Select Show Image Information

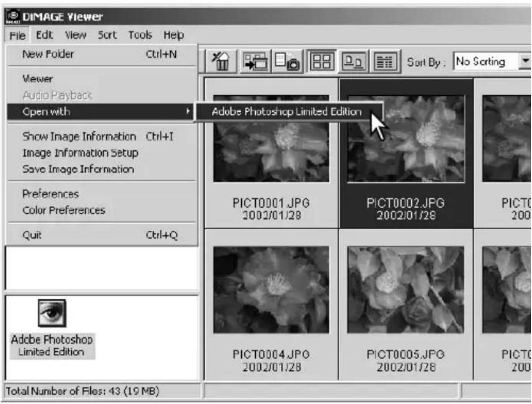tap(102, 137)
